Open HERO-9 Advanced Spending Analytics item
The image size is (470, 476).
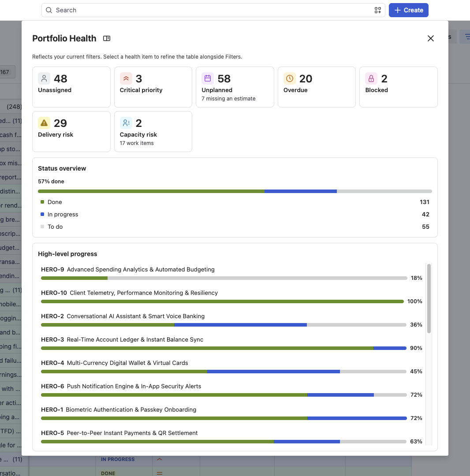128,270
